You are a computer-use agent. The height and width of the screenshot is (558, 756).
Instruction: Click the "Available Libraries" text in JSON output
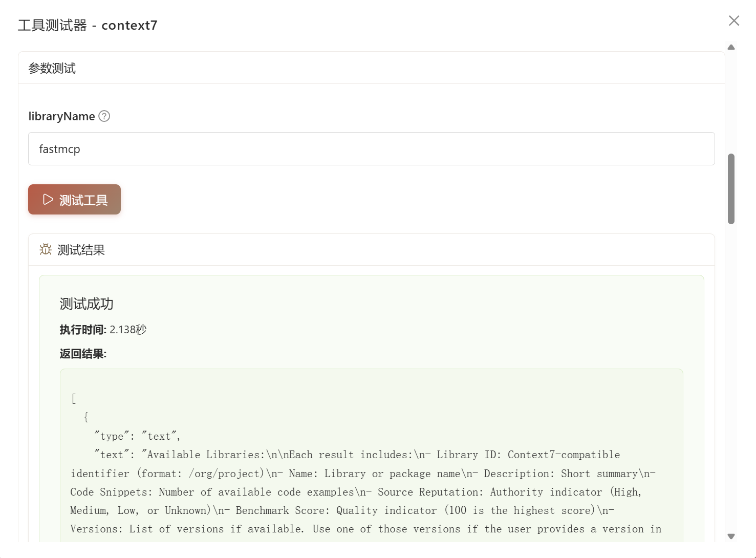click(204, 455)
